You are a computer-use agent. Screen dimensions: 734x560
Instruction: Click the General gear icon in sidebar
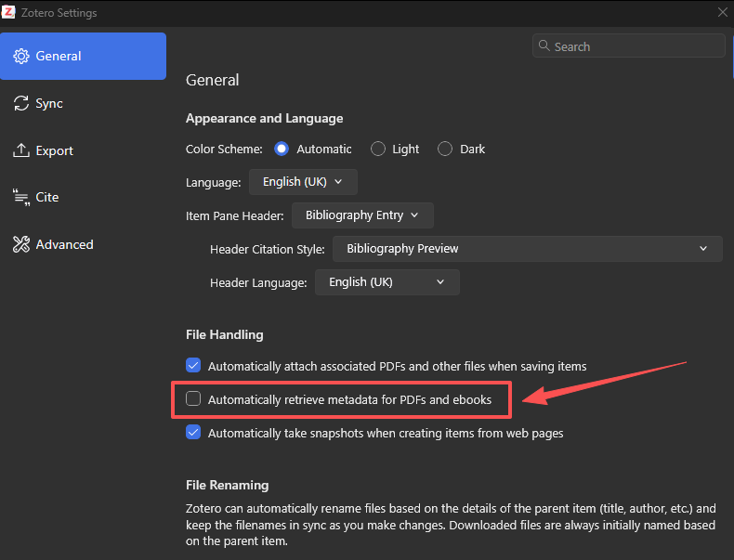tap(21, 56)
